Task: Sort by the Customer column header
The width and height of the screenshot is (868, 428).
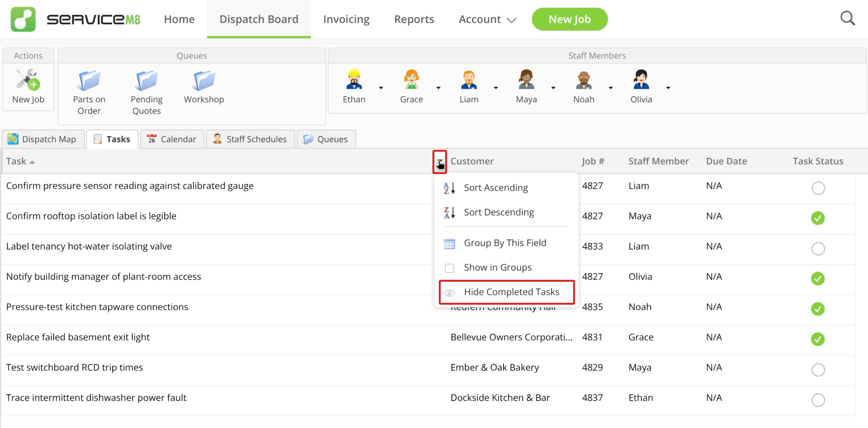Action: (472, 161)
